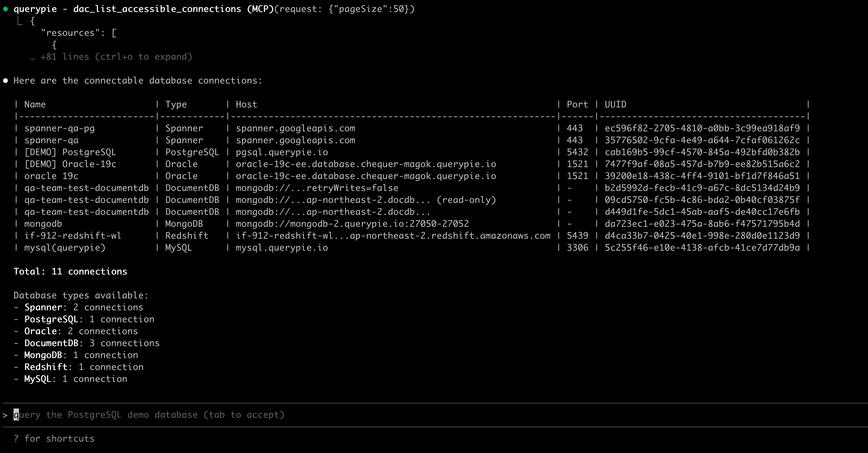Viewport: 868px width, 453px height.
Task: Click the dac_list_accessible_connections tool call header
Action: point(157,9)
